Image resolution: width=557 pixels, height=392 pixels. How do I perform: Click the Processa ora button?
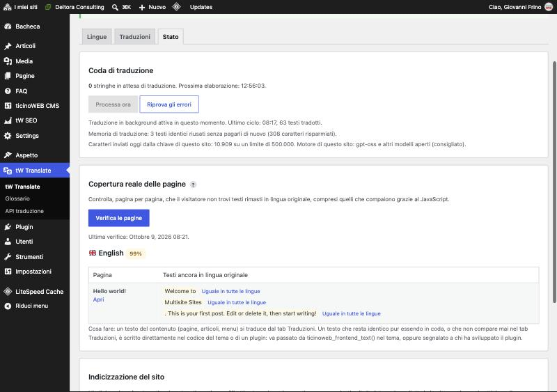coord(113,104)
